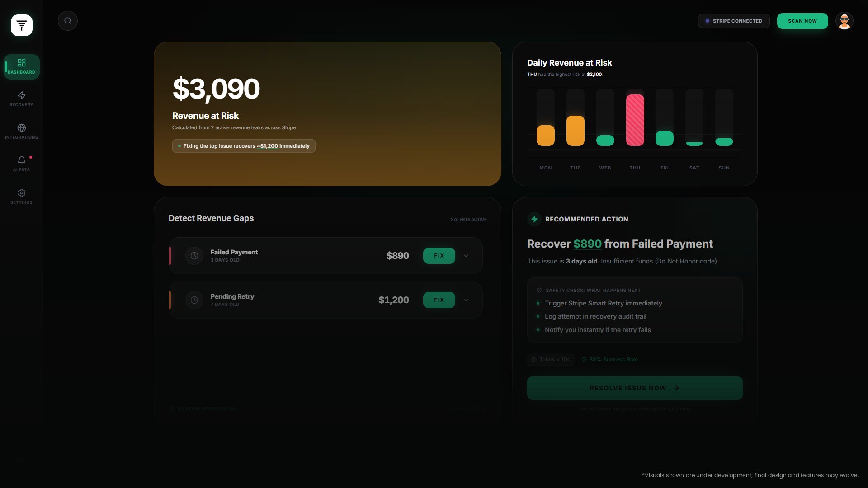This screenshot has height=488, width=868.
Task: Expand the Pending Retry row chevron
Action: (x=466, y=300)
